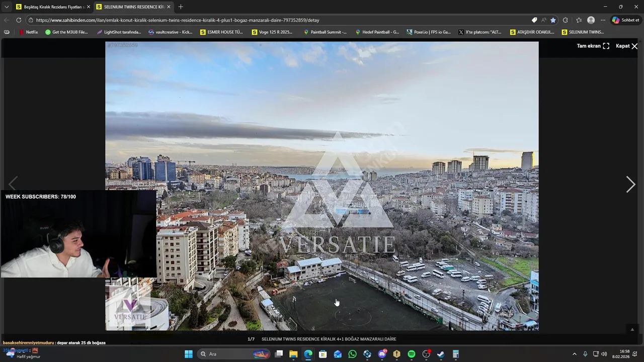
Task: Open Microsoft Store from the taskbar
Action: coord(323,354)
